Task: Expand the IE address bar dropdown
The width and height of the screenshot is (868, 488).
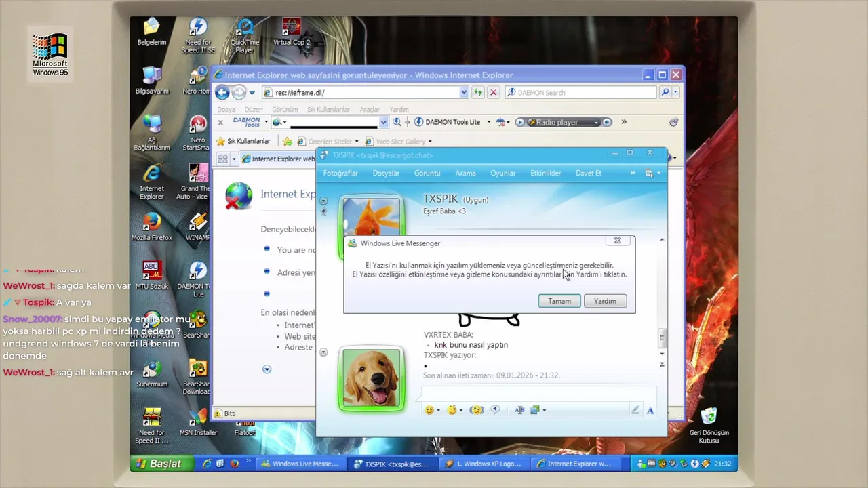Action: (x=464, y=93)
